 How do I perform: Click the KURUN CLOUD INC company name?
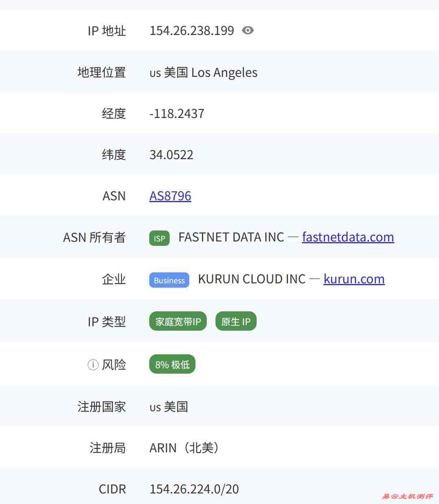point(251,279)
